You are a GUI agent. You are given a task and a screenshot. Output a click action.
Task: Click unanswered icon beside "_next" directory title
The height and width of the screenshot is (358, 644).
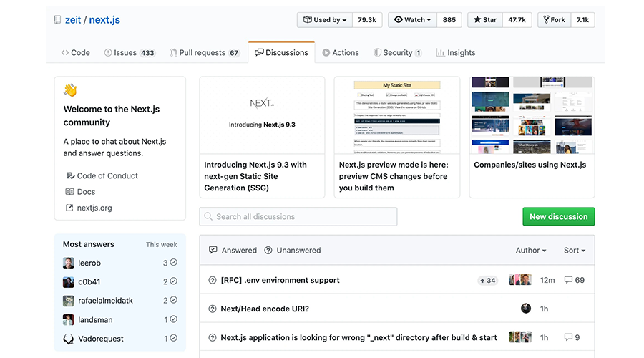click(213, 337)
